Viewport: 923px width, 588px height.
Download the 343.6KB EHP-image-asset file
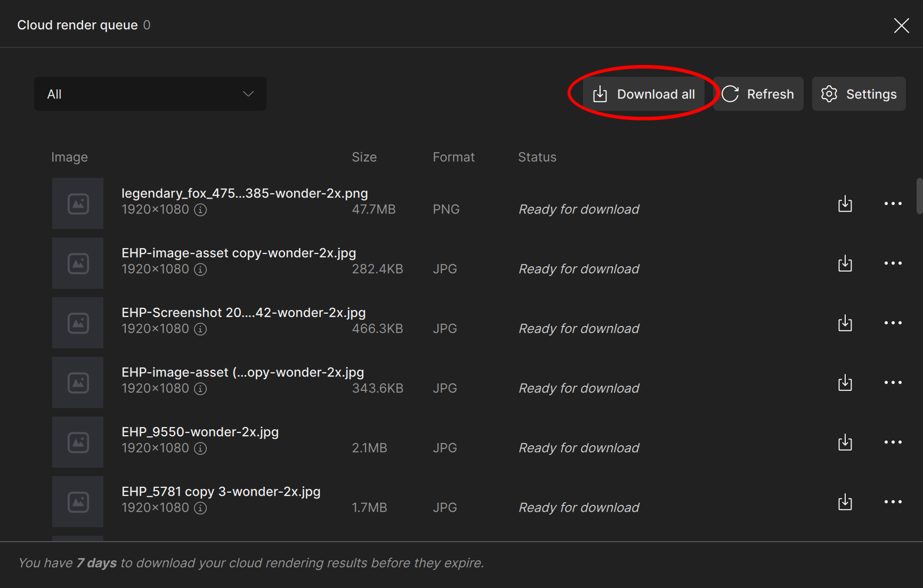[x=845, y=382]
